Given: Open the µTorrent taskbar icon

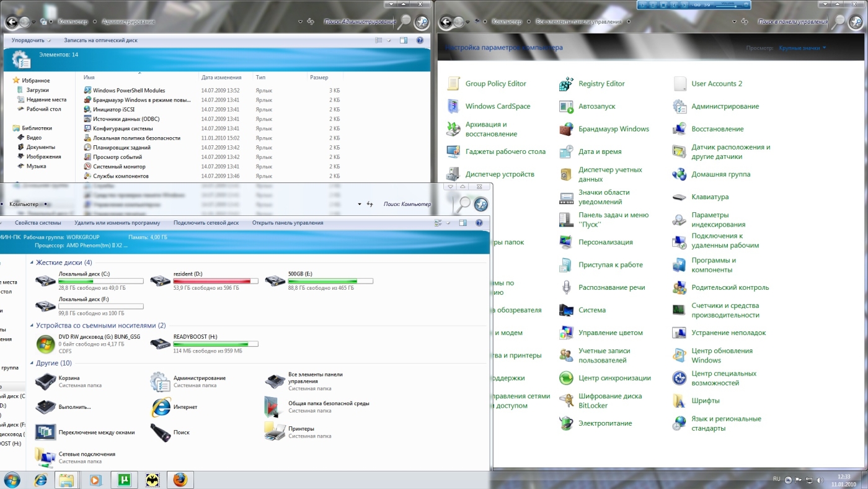Looking at the screenshot, I should point(123,480).
